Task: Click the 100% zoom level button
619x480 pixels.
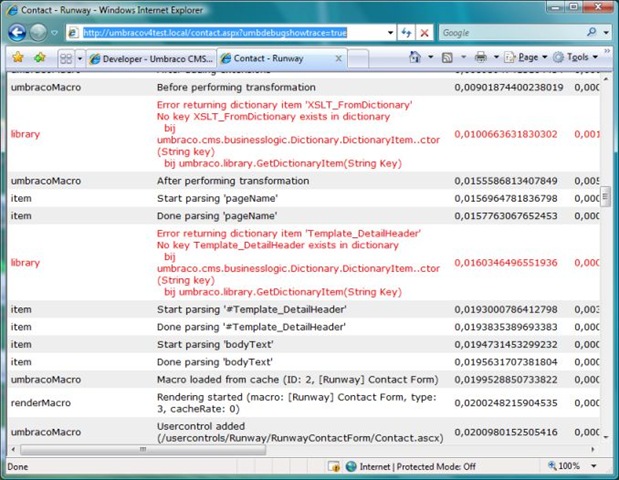Action: [x=564, y=466]
